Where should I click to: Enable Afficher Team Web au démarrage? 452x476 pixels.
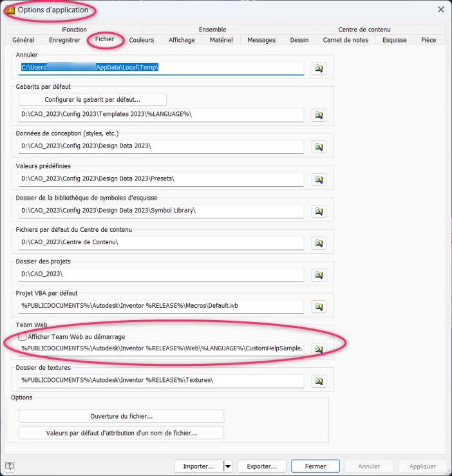click(x=23, y=336)
